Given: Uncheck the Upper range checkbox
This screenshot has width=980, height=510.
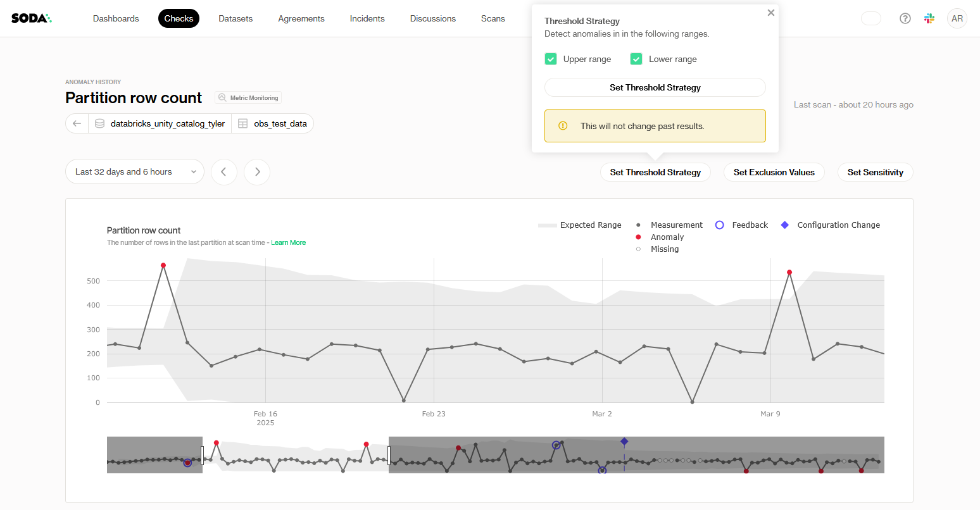Looking at the screenshot, I should tap(551, 59).
